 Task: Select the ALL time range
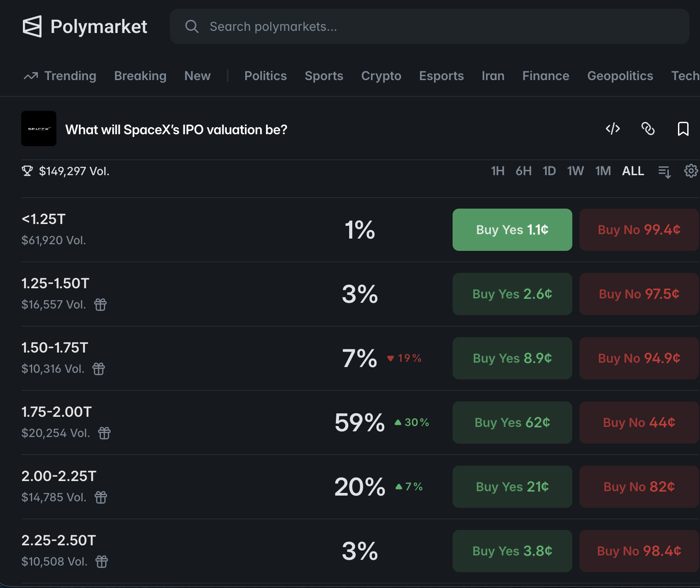tap(633, 171)
